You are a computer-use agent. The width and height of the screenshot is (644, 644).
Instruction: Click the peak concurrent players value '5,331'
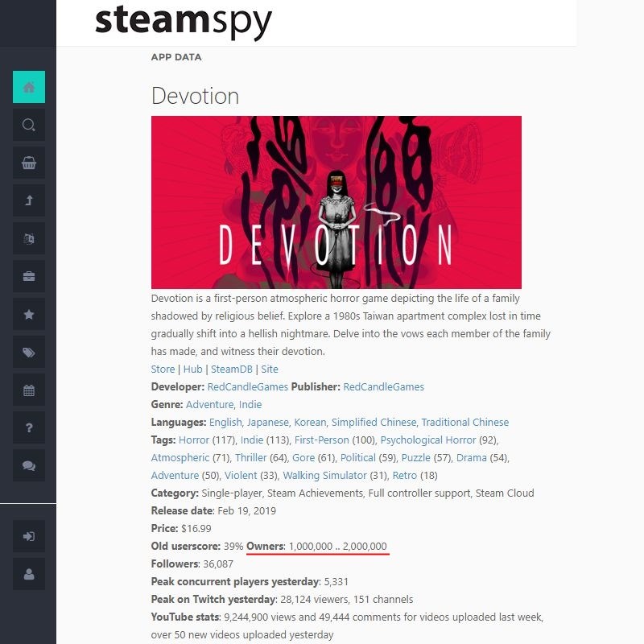coord(336,581)
